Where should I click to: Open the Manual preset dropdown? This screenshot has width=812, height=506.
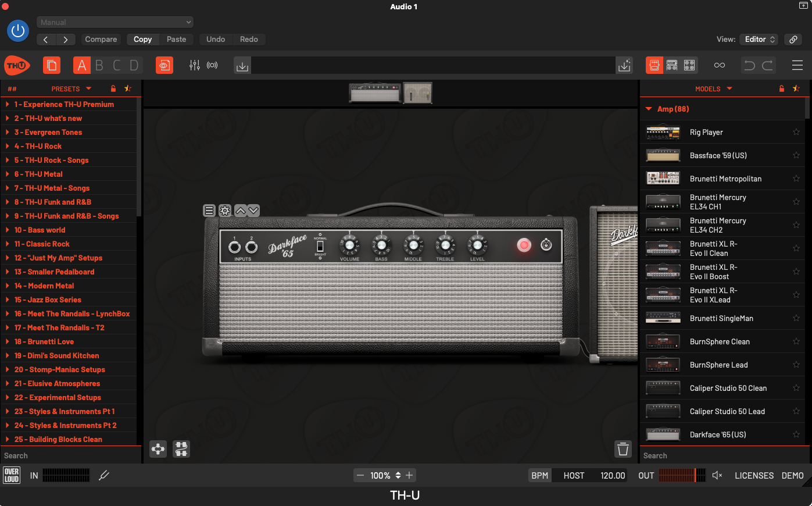pyautogui.click(x=115, y=22)
